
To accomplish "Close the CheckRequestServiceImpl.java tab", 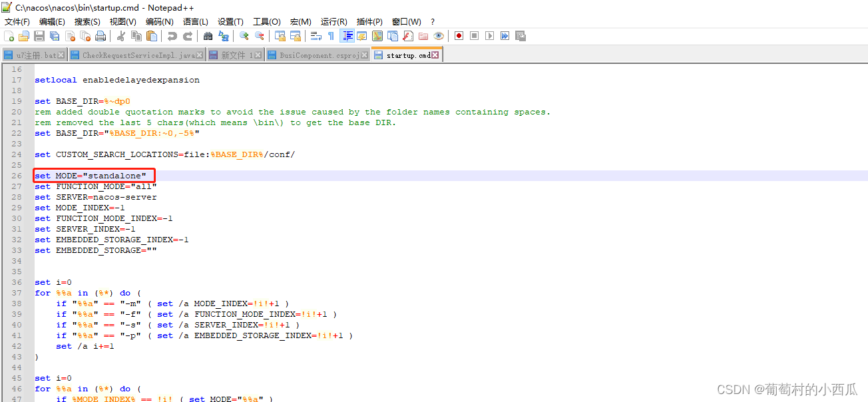I will click(x=200, y=55).
